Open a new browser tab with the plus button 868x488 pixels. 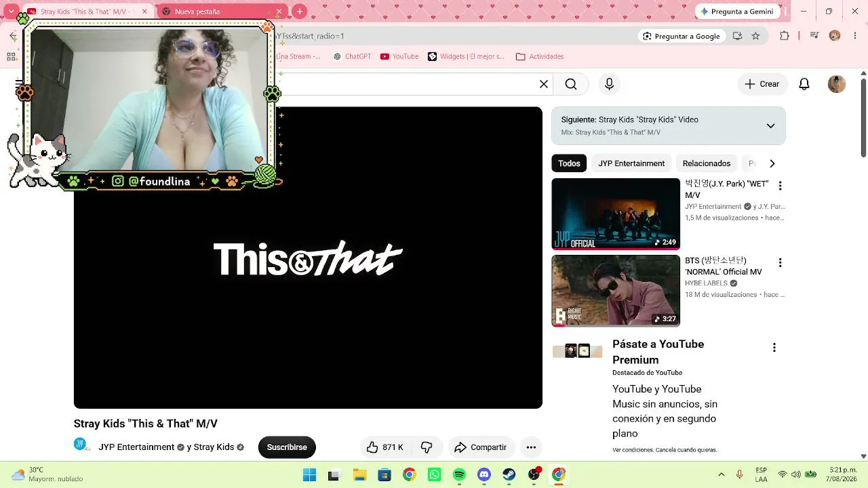[300, 12]
